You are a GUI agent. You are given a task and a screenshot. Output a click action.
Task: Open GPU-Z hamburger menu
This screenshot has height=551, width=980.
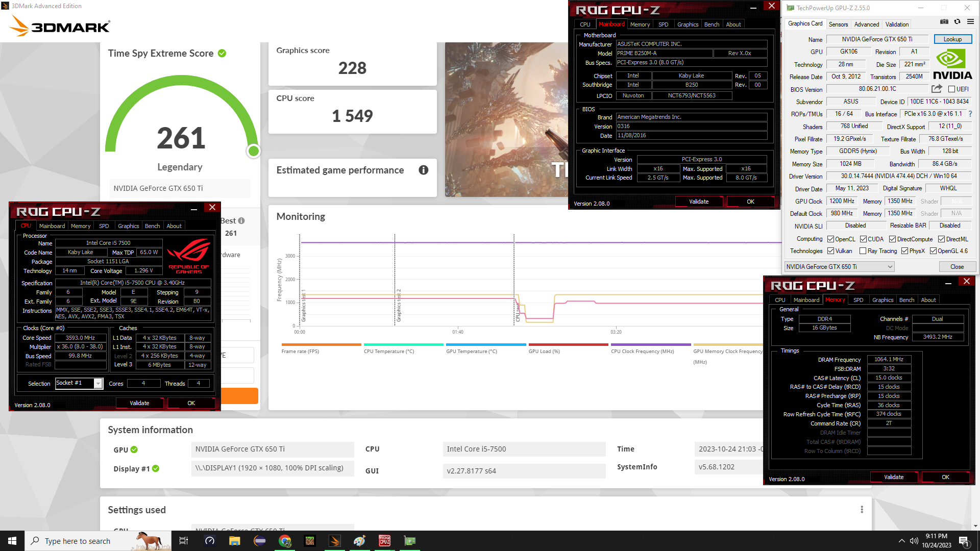point(970,22)
